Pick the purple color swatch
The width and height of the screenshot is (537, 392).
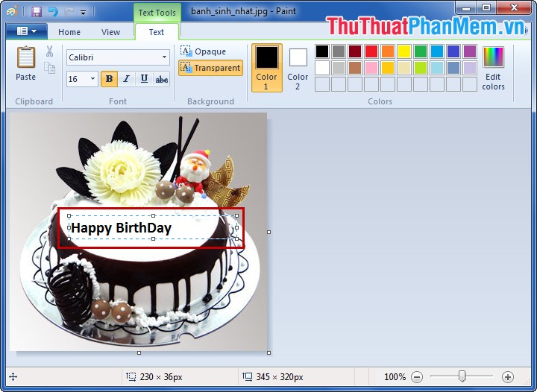tap(470, 51)
